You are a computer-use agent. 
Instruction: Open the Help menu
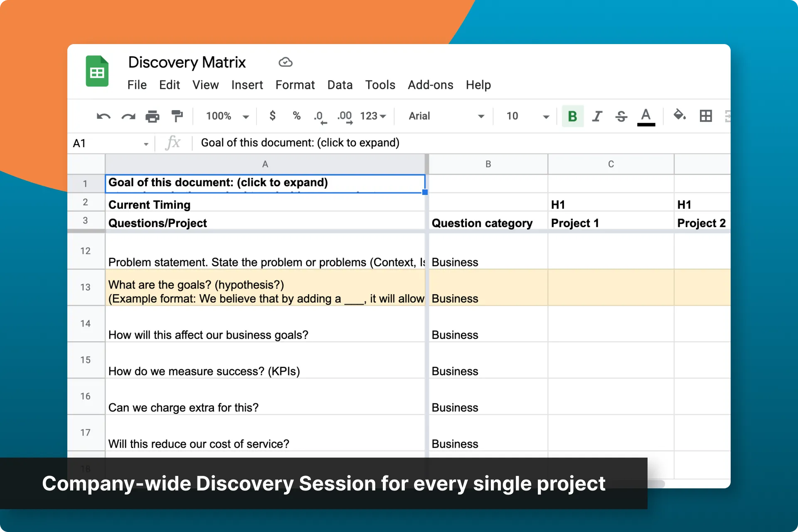click(x=478, y=85)
